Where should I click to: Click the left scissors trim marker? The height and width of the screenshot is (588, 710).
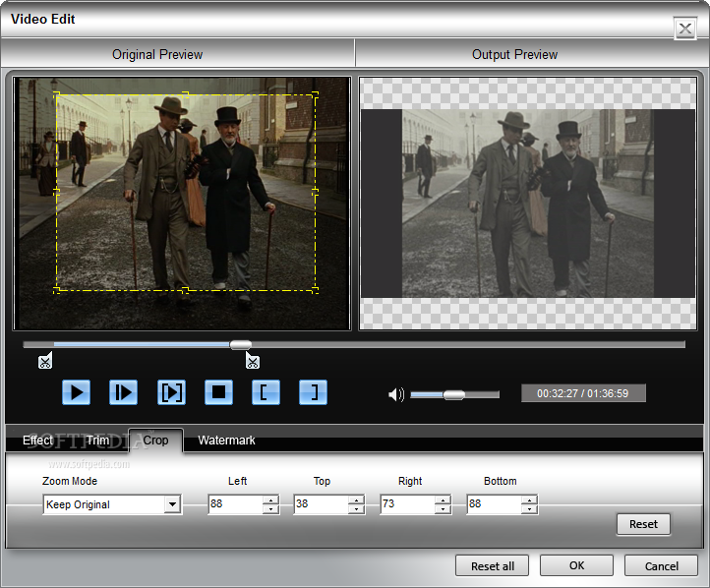pyautogui.click(x=45, y=361)
